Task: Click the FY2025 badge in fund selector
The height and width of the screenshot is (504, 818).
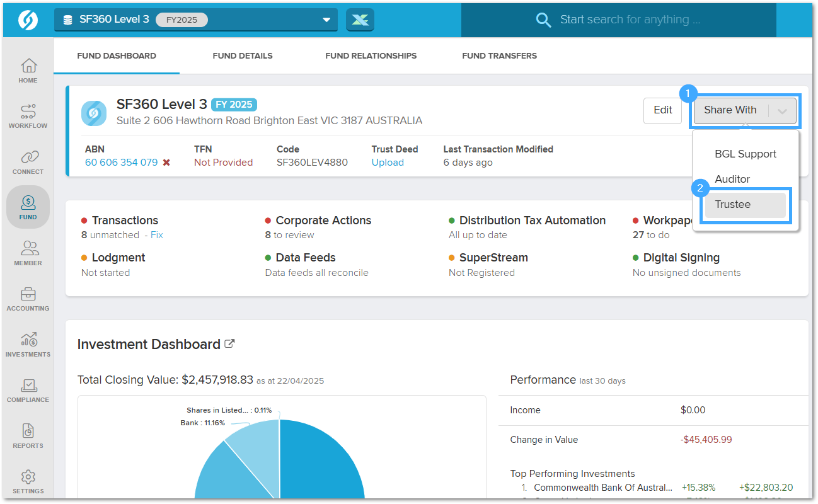Action: click(181, 20)
